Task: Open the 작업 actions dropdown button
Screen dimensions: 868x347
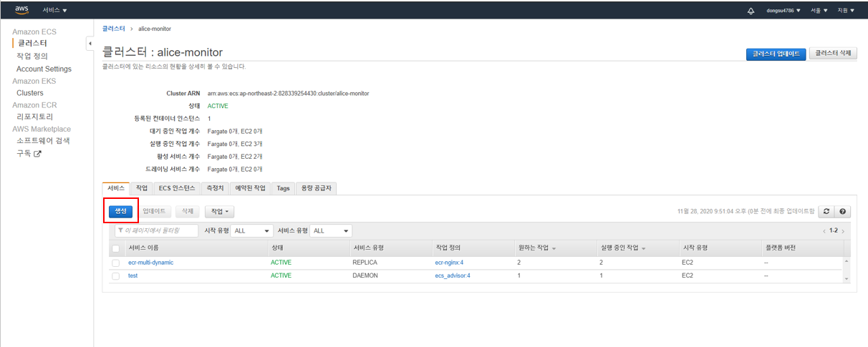Action: pos(219,212)
